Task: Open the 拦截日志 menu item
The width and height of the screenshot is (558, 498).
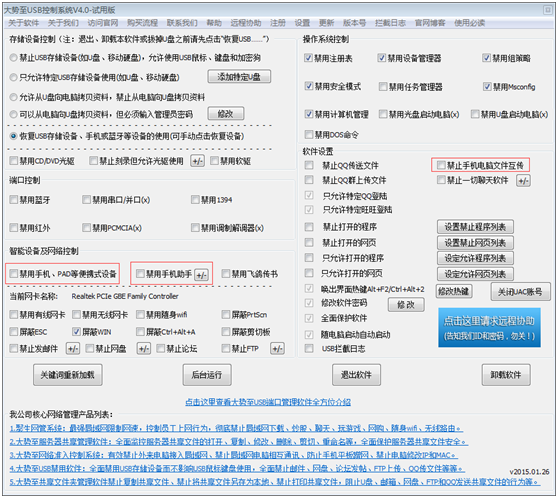Action: click(x=390, y=23)
